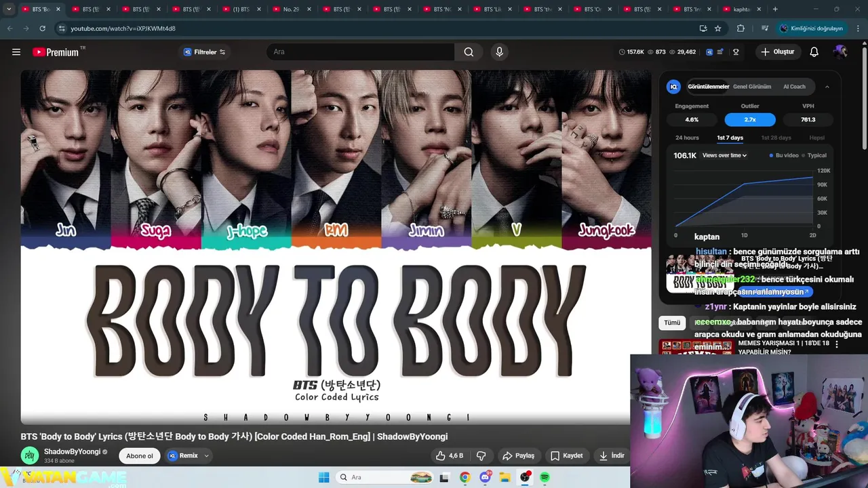Switch to the Genel Görünüm tab

tap(752, 87)
